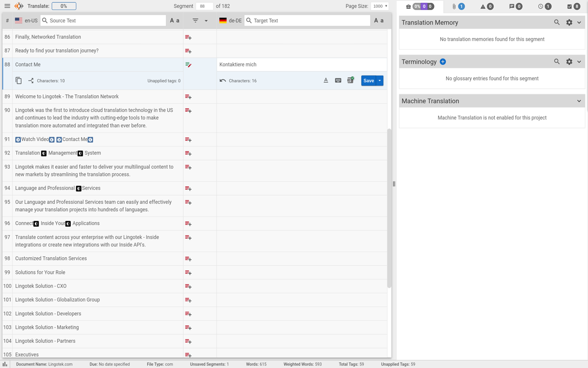
Task: Collapse the Machine Translation panel
Action: click(579, 101)
